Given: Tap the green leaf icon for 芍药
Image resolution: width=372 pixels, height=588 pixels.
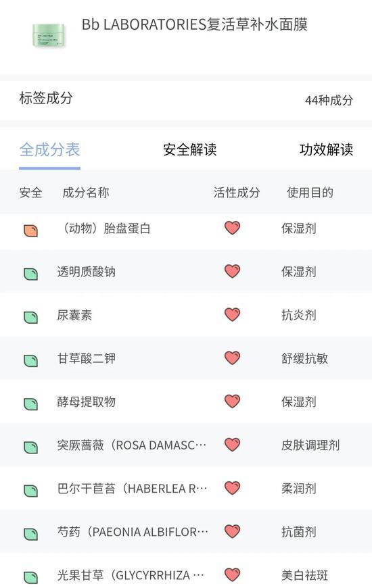Looking at the screenshot, I should 30,535.
